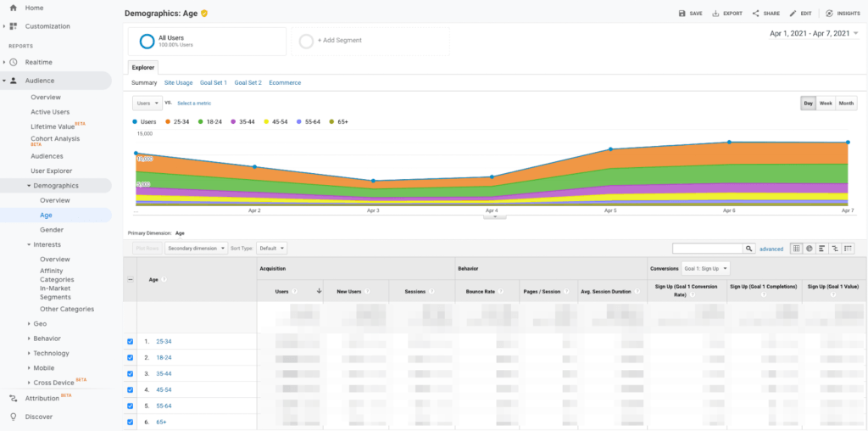This screenshot has width=868, height=431.
Task: Switch to the comparison view icon
Action: (836, 249)
